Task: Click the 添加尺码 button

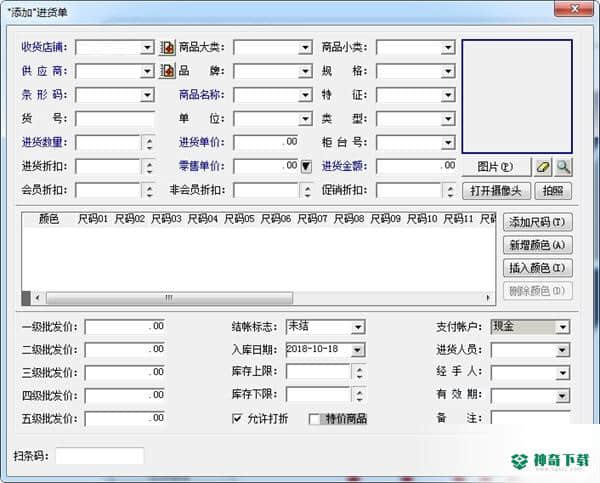Action: (538, 222)
